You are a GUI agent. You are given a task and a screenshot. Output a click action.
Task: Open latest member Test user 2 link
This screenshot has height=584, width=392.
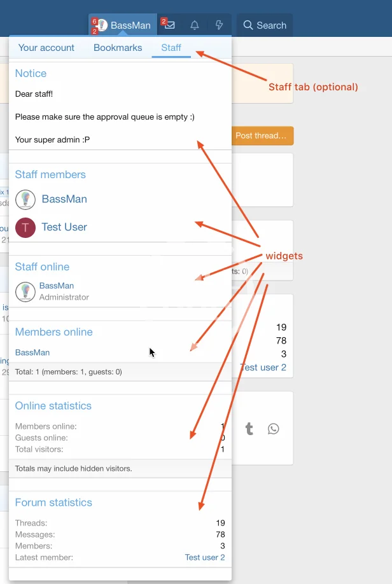[205, 557]
